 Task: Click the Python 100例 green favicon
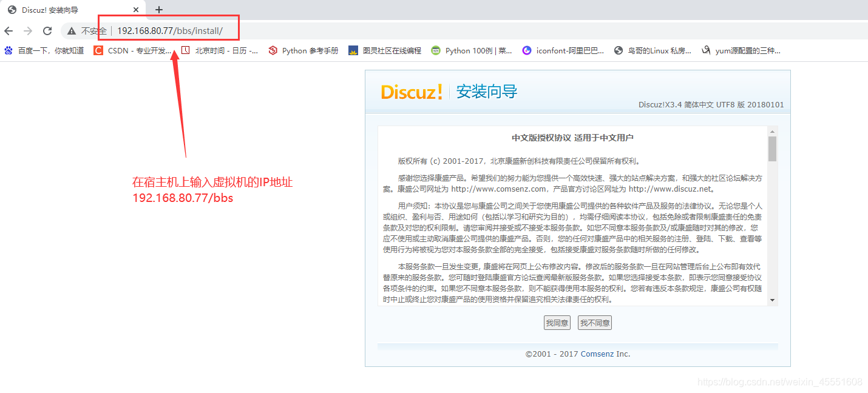point(436,51)
